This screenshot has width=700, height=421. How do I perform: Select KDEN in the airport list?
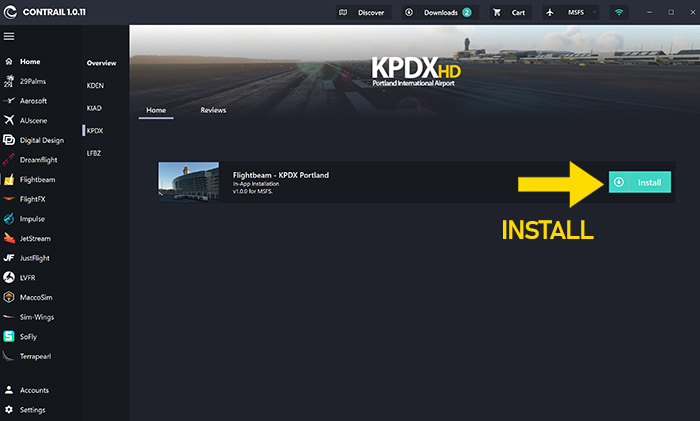(x=95, y=86)
